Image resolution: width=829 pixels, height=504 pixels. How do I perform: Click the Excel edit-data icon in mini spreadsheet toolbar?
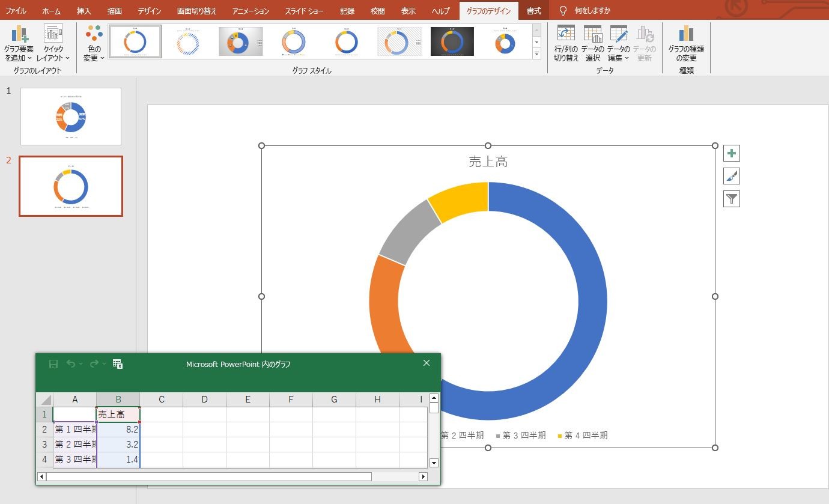[x=118, y=364]
